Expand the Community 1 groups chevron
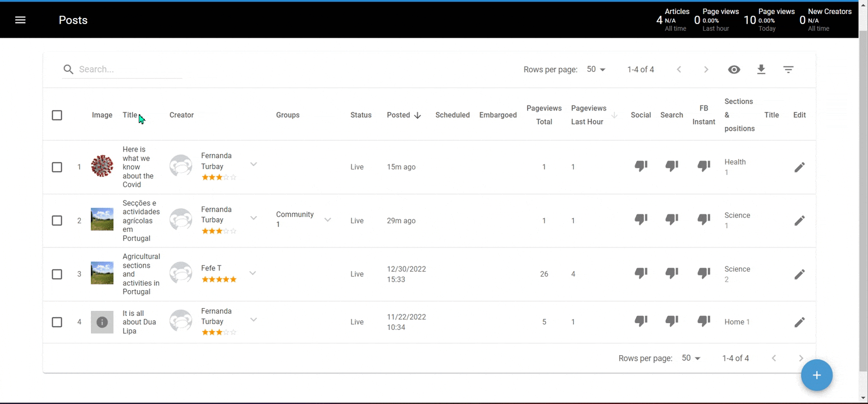 click(x=327, y=219)
